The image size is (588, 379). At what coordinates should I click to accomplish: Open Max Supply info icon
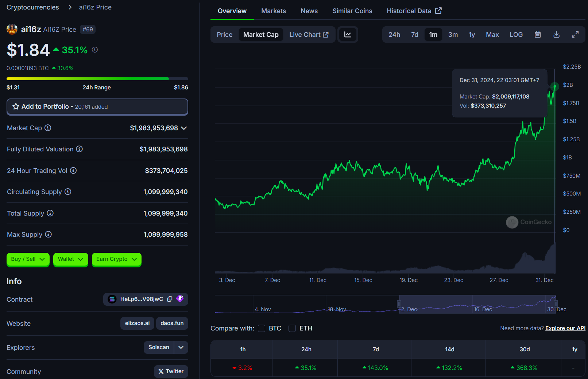click(x=49, y=234)
